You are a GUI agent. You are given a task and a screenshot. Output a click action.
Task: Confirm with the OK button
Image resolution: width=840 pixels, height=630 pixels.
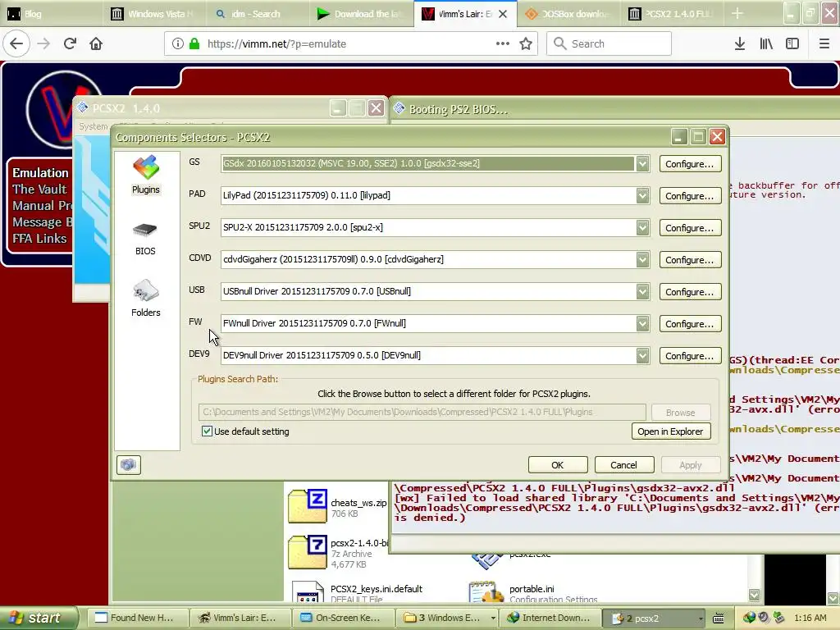coord(558,465)
